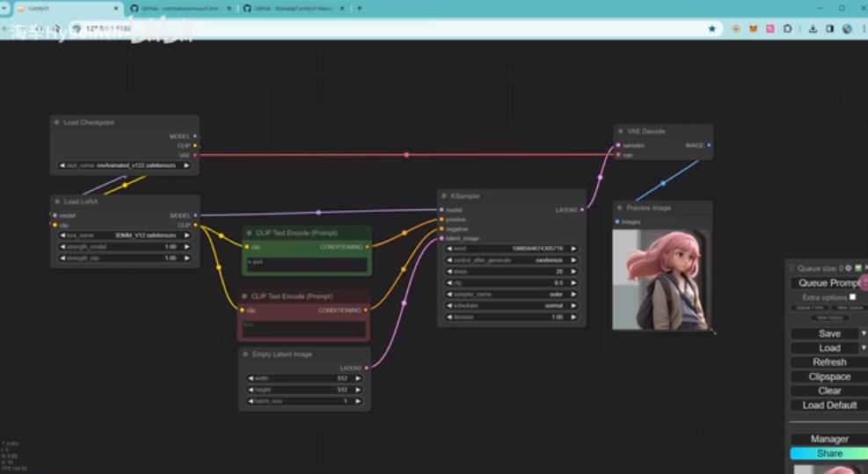The width and height of the screenshot is (868, 474).
Task: Click the collapse dot on Load Checkpoint node
Action: (57, 122)
